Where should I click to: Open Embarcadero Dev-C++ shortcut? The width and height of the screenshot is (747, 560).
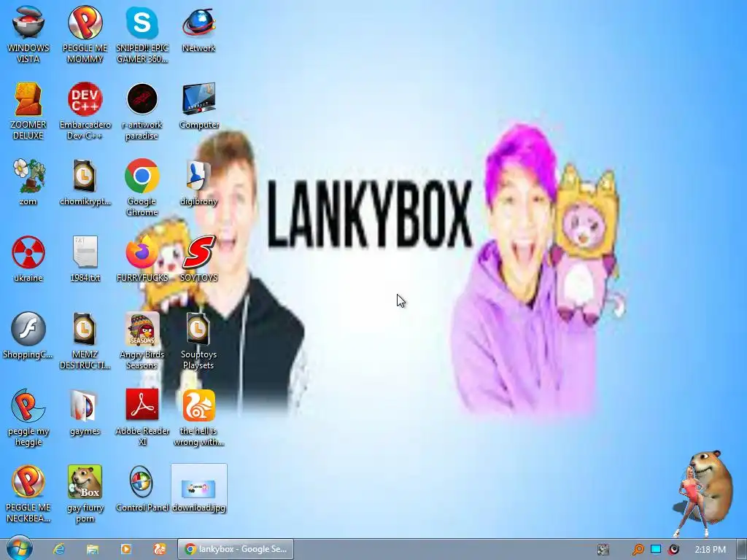[x=85, y=111]
